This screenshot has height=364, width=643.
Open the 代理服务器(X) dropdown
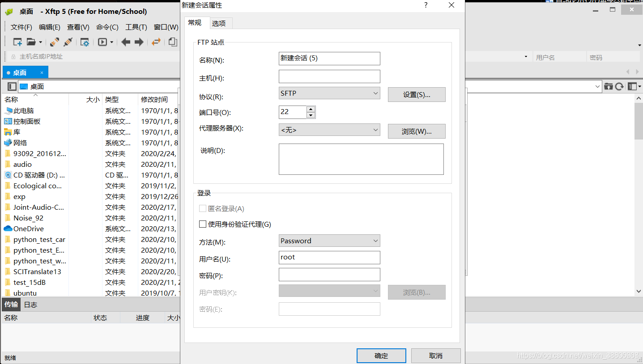329,130
